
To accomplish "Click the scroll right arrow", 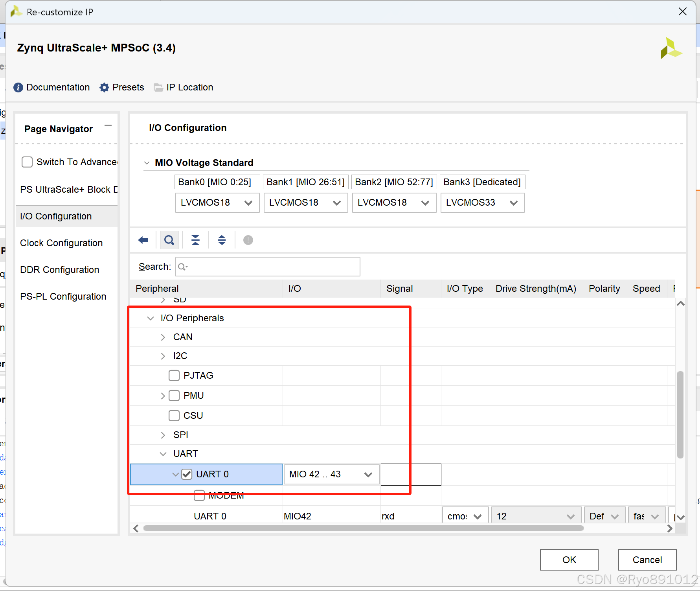I will click(x=670, y=528).
